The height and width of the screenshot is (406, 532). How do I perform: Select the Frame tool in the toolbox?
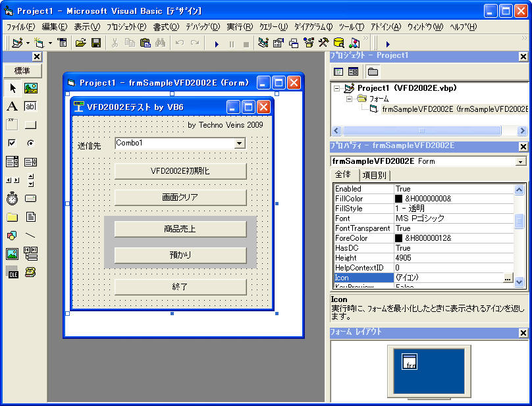tap(13, 125)
